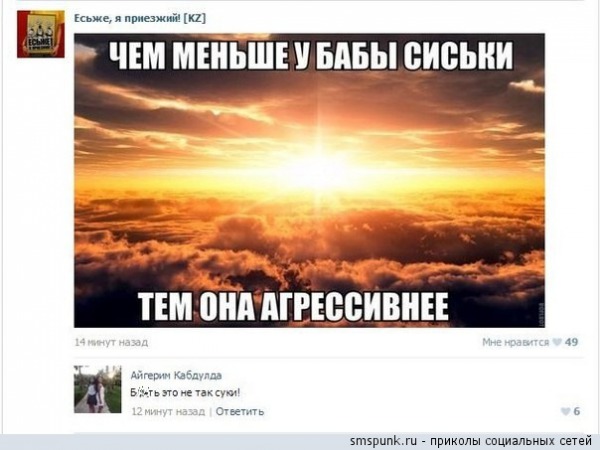Click the post timestamp 14 минут назад
Screen dimensions: 600x450
point(111,342)
